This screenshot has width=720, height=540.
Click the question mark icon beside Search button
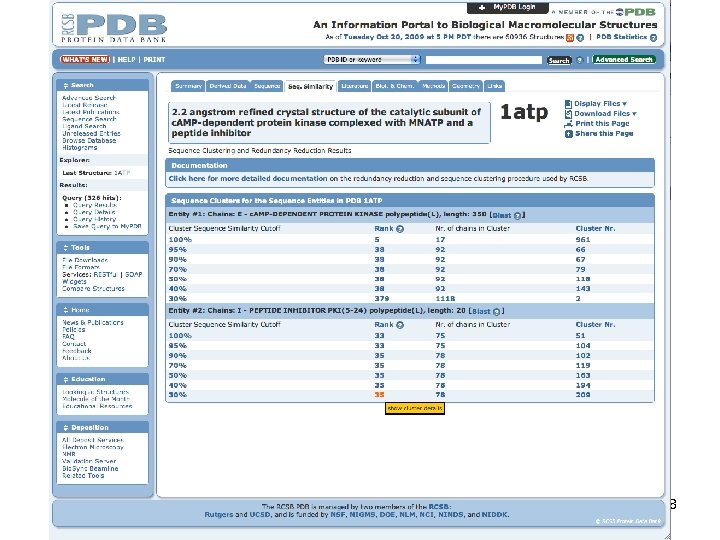point(579,60)
